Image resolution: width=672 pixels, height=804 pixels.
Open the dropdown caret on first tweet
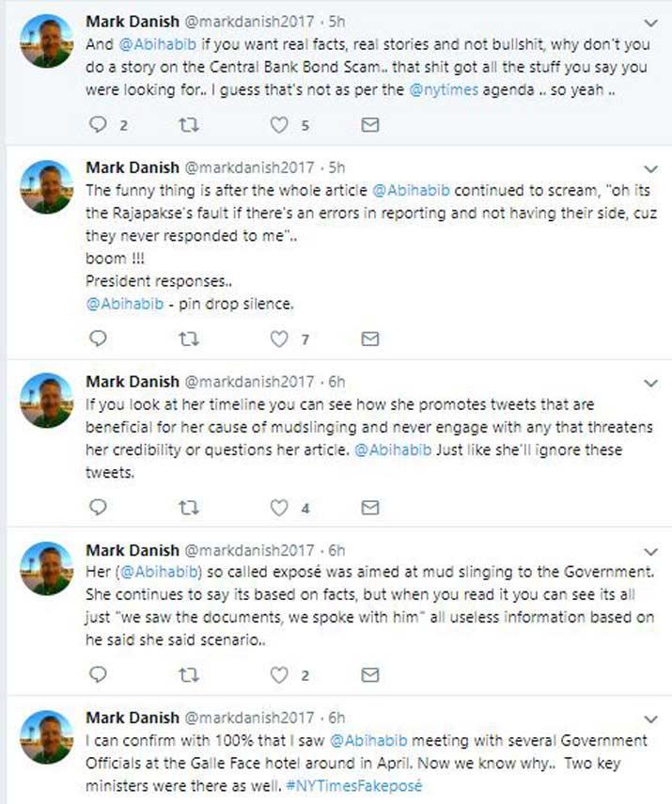(650, 24)
